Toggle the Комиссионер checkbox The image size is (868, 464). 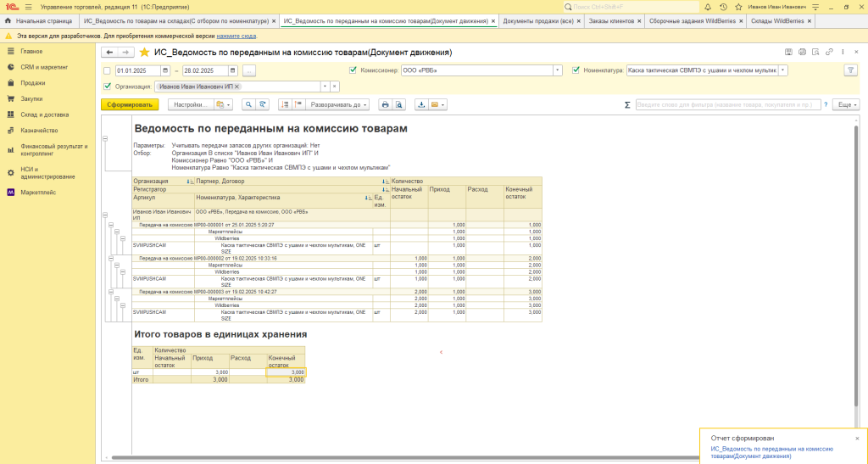[353, 70]
